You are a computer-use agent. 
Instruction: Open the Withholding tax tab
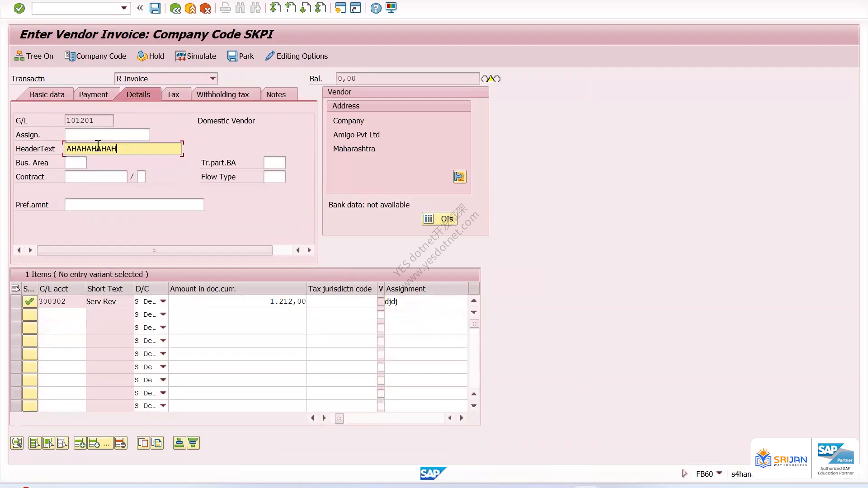click(x=223, y=94)
